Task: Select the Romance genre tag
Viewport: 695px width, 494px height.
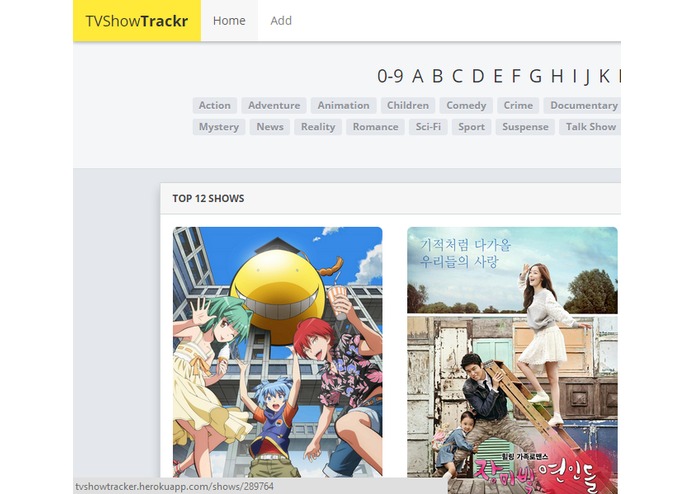Action: [x=375, y=127]
